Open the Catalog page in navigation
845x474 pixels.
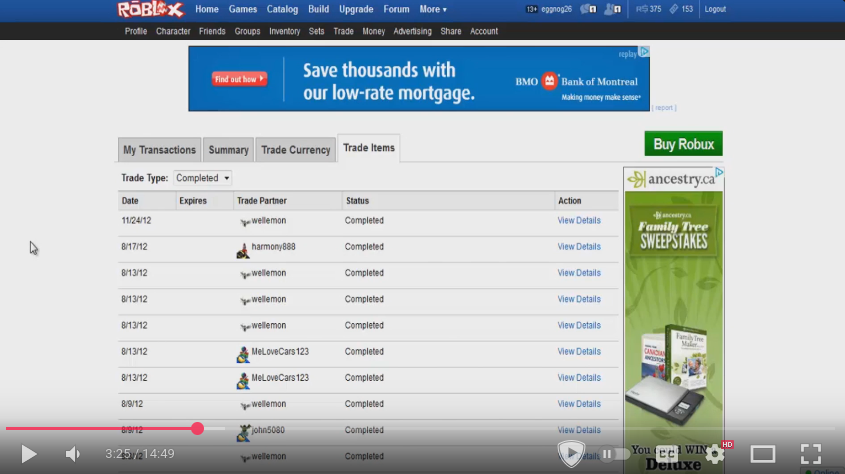(282, 9)
